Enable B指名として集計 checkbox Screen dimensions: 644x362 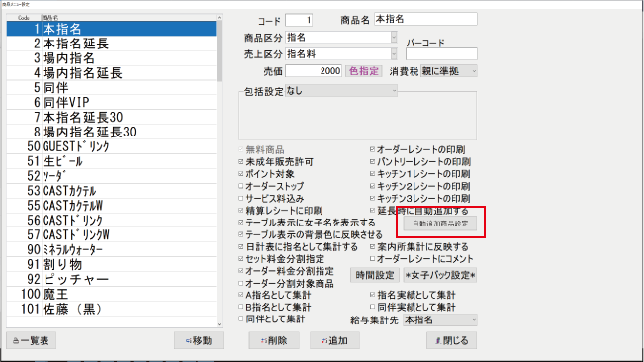(241, 307)
